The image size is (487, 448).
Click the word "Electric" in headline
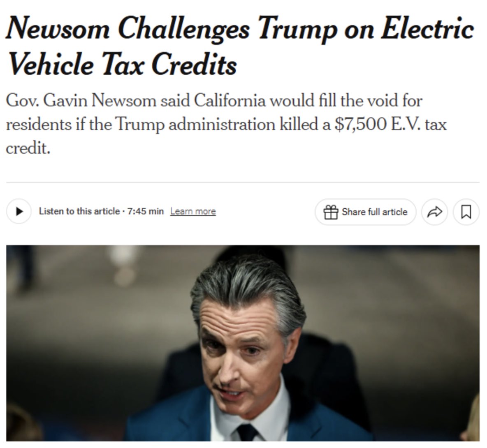point(427,28)
